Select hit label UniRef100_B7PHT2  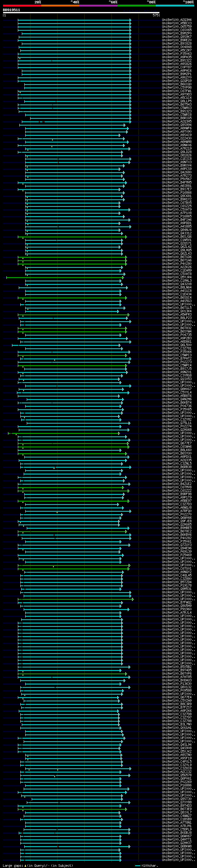[x=177, y=358]
